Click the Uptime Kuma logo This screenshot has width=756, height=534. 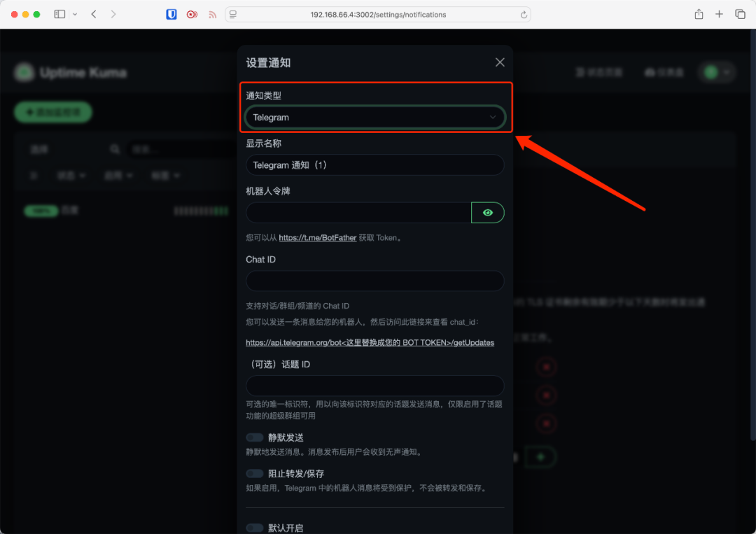pos(24,72)
